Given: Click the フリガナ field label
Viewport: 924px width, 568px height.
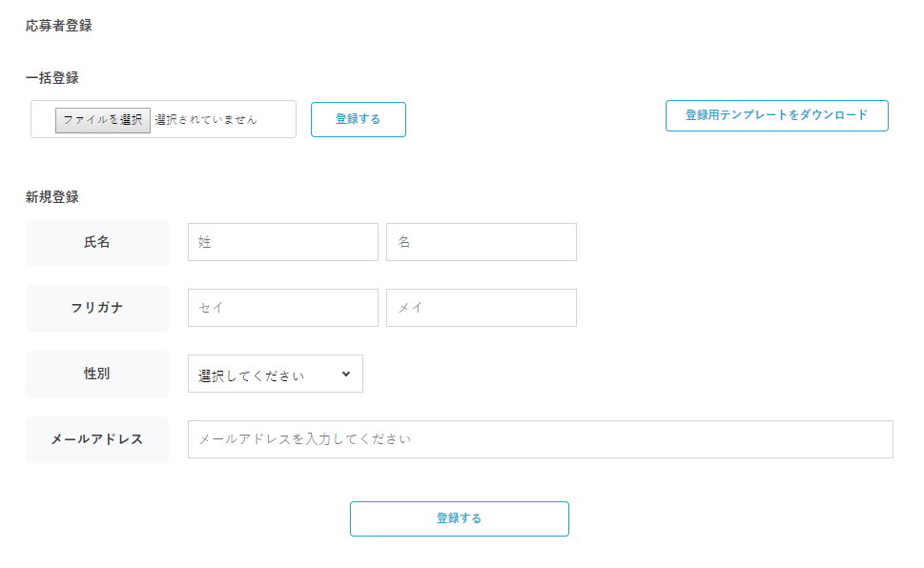Looking at the screenshot, I should pyautogui.click(x=97, y=308).
